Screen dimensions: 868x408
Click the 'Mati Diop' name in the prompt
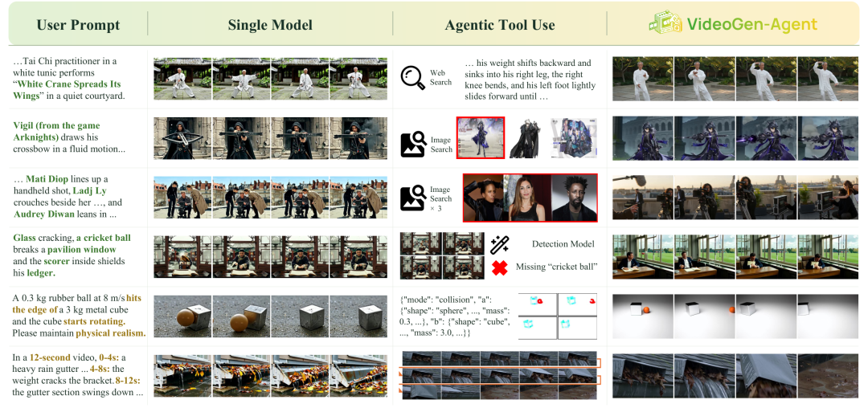pyautogui.click(x=47, y=179)
